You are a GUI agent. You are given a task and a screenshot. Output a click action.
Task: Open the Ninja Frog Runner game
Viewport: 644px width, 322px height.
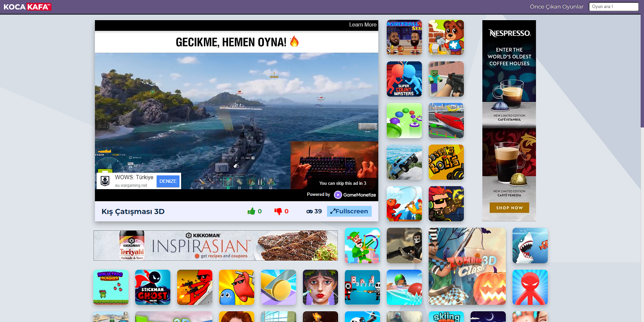(111, 287)
